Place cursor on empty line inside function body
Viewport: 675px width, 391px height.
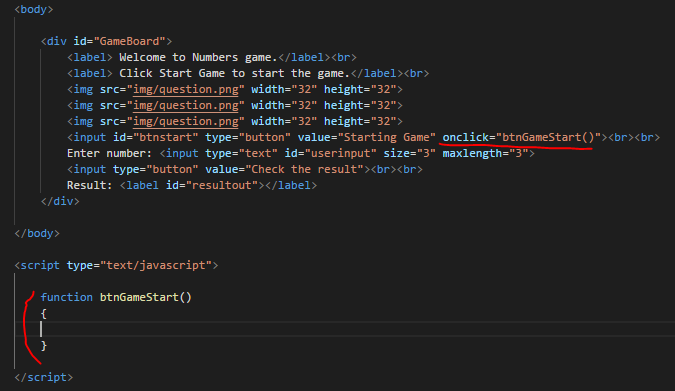(357, 329)
